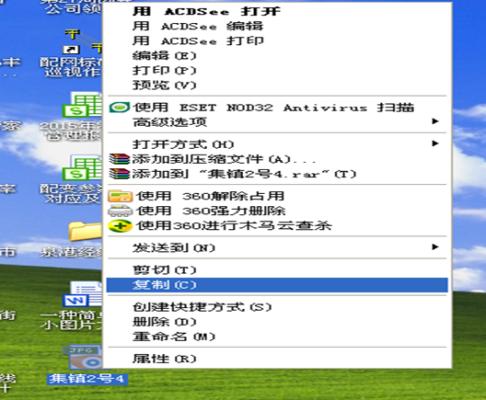
Task: Click the ESET NOD32 eye icon
Action: 119,107
